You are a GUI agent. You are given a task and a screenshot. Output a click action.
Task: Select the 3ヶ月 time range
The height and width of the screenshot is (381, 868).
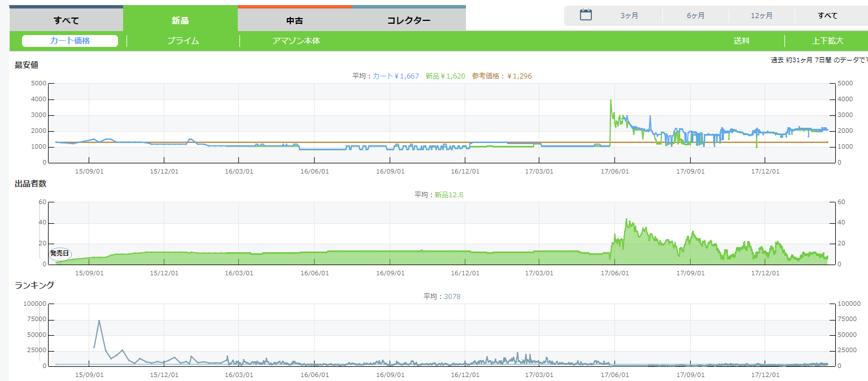click(x=629, y=16)
